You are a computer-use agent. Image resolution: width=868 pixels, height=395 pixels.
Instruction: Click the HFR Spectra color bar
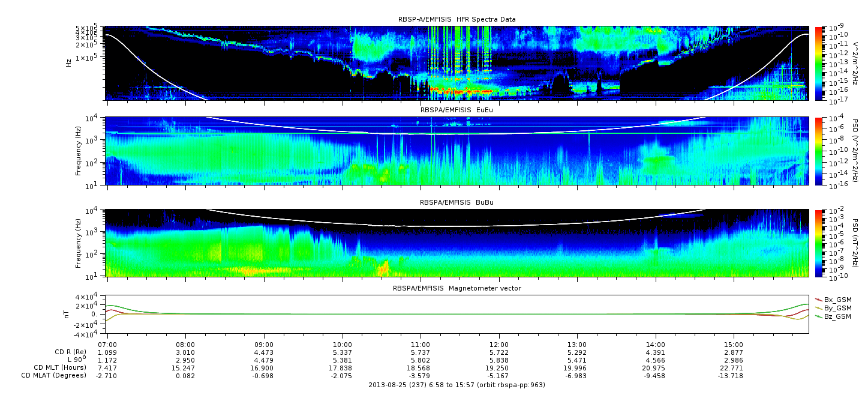819,63
